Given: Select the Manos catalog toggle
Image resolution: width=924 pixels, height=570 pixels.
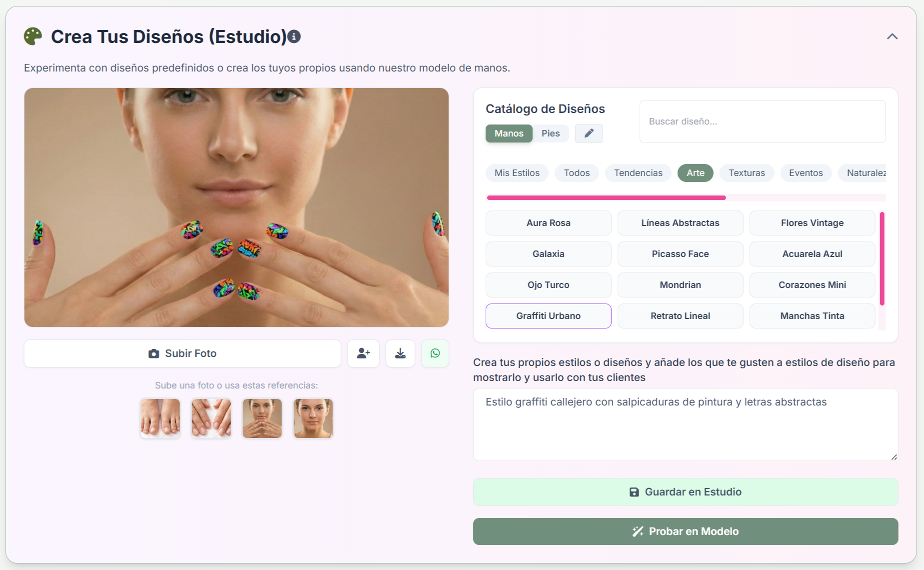Looking at the screenshot, I should click(x=509, y=133).
